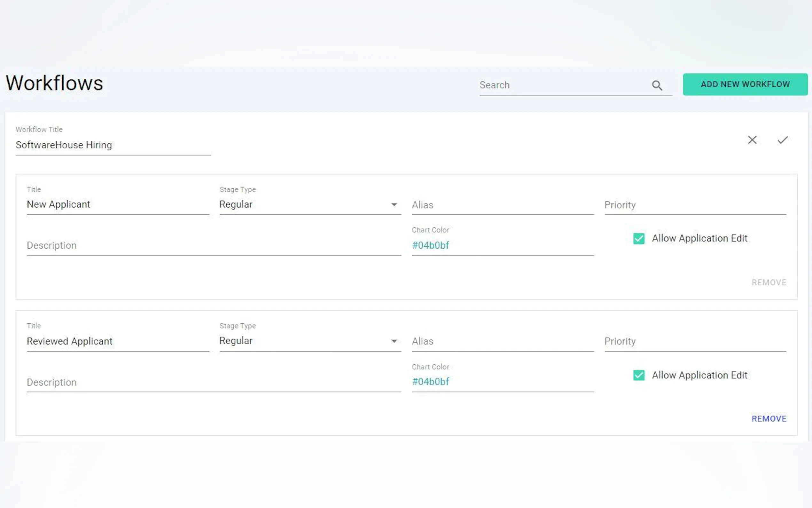This screenshot has height=508, width=812.
Task: Click the search magnifier icon
Action: pos(657,85)
